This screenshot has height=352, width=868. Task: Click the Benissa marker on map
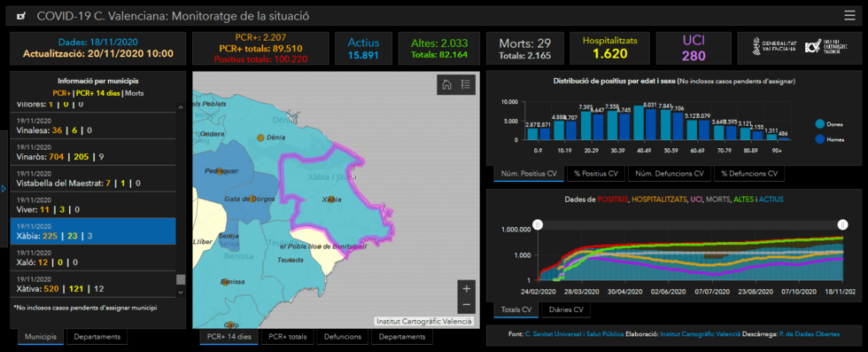point(225,282)
